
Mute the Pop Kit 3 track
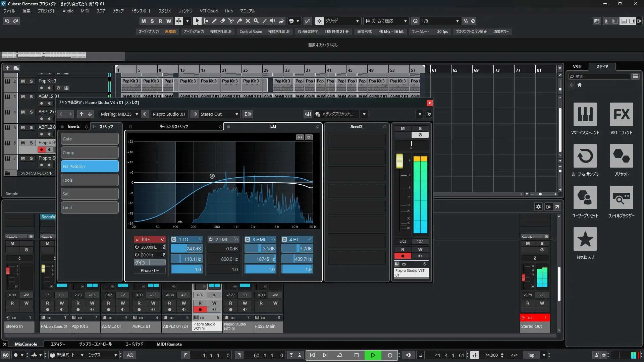[x=23, y=81]
